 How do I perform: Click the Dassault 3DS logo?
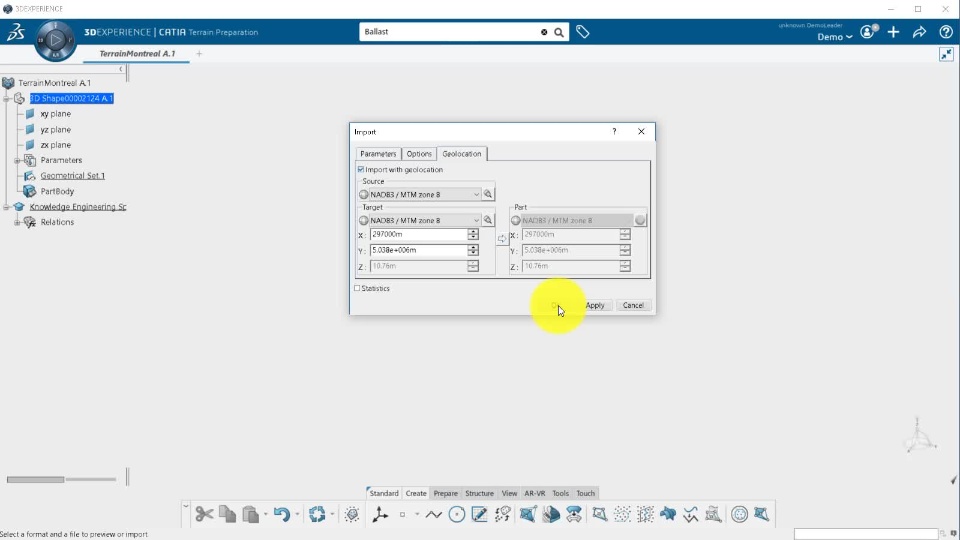click(16, 32)
